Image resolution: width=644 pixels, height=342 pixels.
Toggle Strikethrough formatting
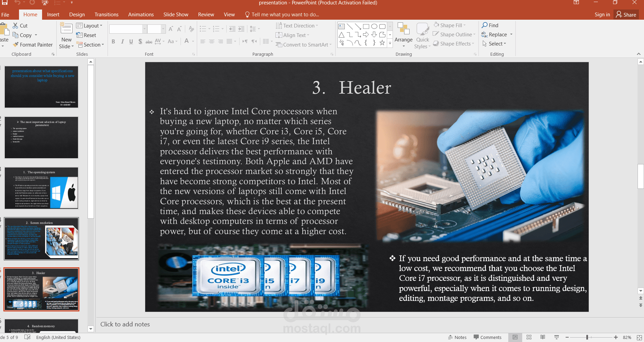(149, 41)
